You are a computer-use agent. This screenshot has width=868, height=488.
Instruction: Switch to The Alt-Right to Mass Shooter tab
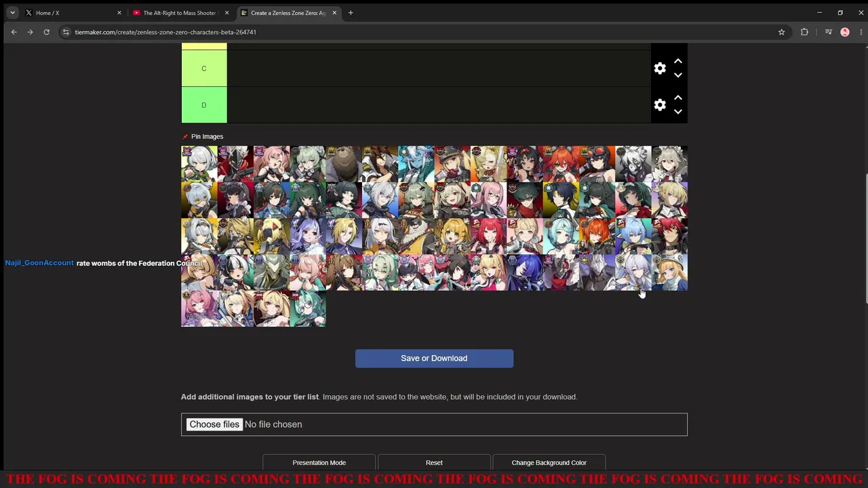[180, 13]
